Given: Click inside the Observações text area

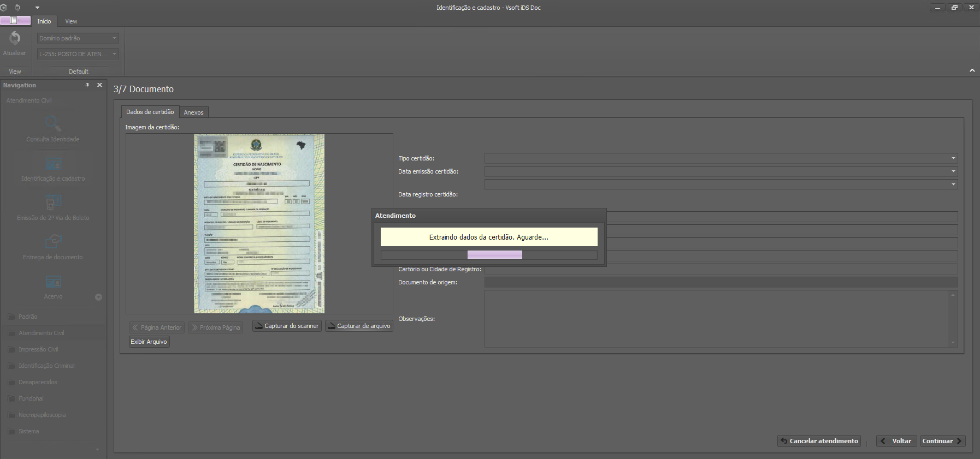Looking at the screenshot, I should pos(717,319).
